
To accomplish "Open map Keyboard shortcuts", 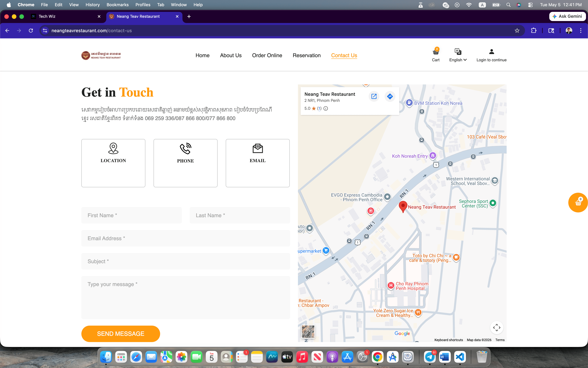I will tap(449, 340).
